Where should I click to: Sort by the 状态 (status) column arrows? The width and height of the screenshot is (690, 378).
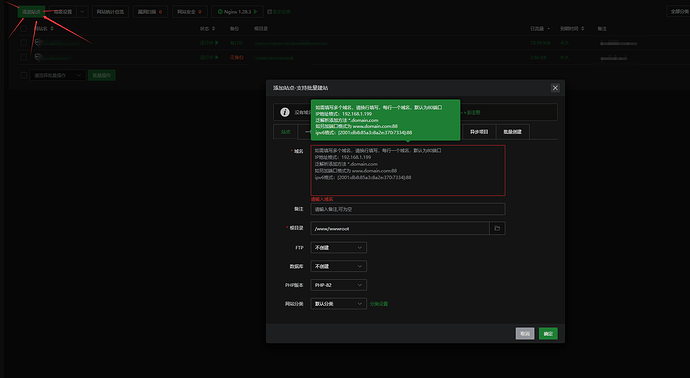click(213, 29)
